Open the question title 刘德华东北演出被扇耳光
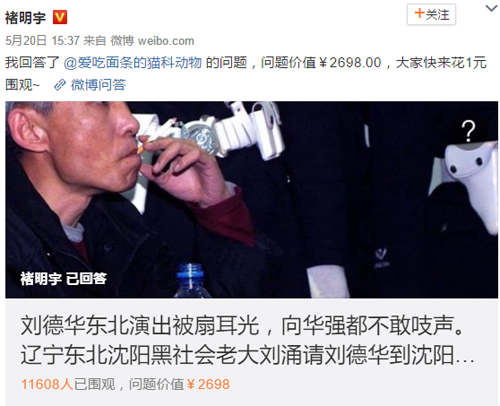The image size is (500, 406). 140,325
